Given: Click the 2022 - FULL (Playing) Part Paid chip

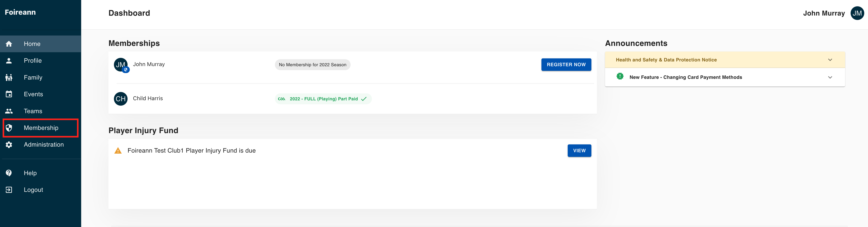Looking at the screenshot, I should click(x=323, y=99).
